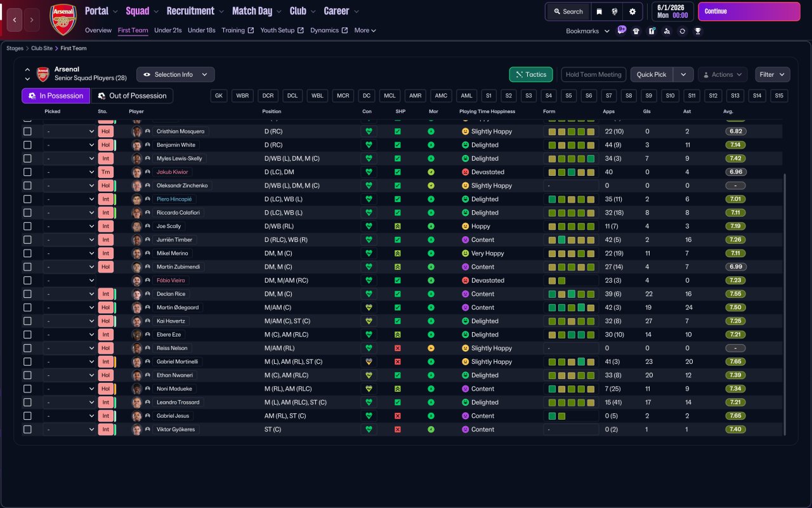Click the squad list vertical scrollbar
The width and height of the screenshot is (812, 508).
pyautogui.click(x=785, y=305)
